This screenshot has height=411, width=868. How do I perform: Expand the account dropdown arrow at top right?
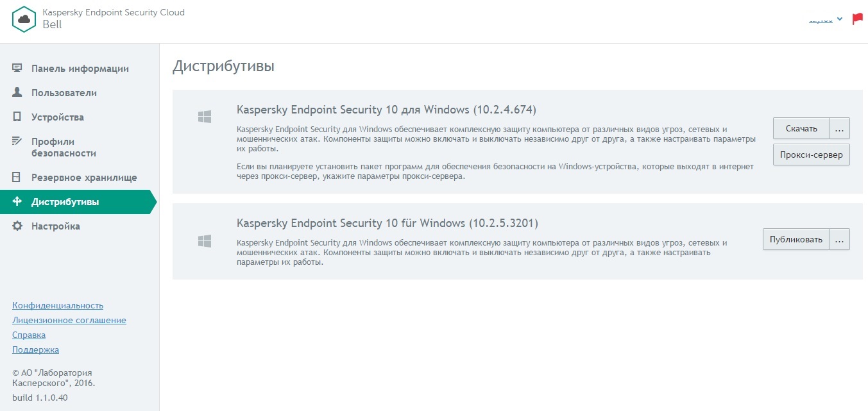(x=840, y=19)
